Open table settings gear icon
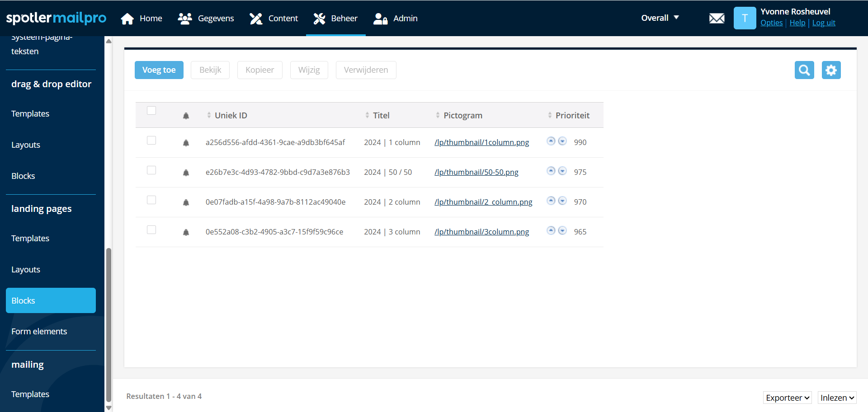This screenshot has width=868, height=412. [x=831, y=70]
